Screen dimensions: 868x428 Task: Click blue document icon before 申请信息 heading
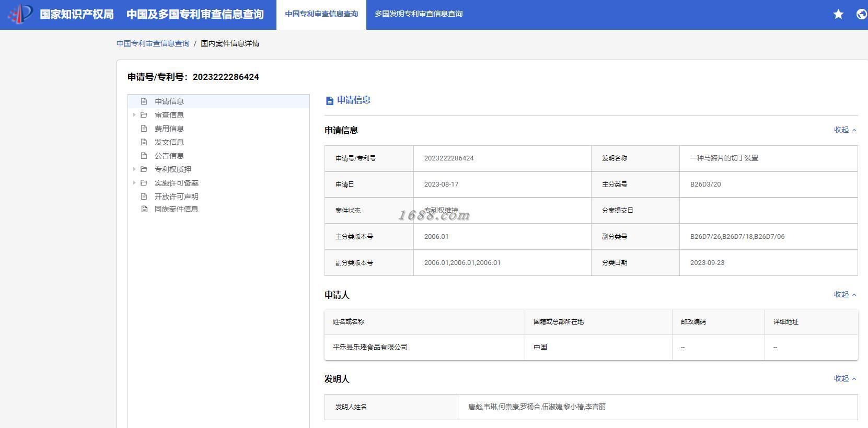click(x=329, y=101)
